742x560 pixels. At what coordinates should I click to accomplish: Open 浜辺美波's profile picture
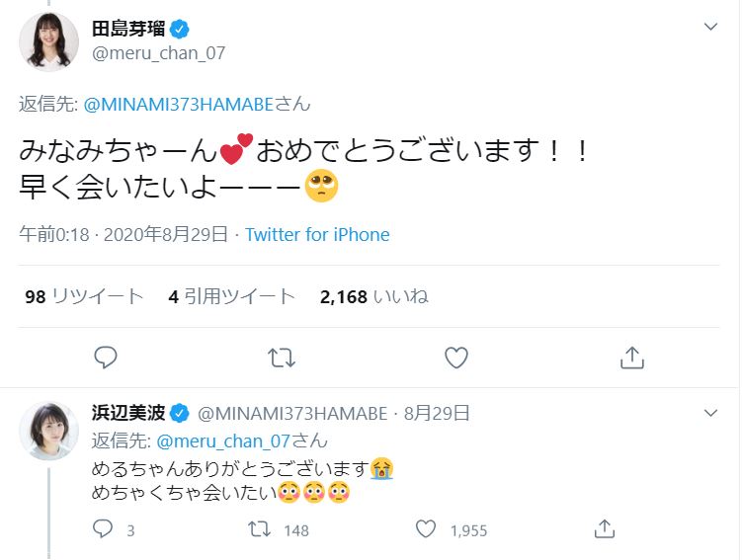(x=48, y=430)
